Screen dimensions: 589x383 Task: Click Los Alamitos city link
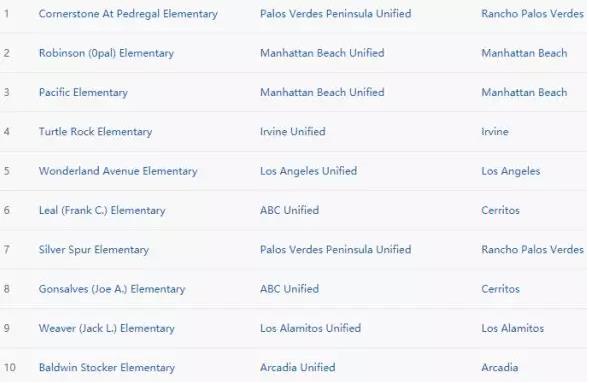pyautogui.click(x=512, y=328)
